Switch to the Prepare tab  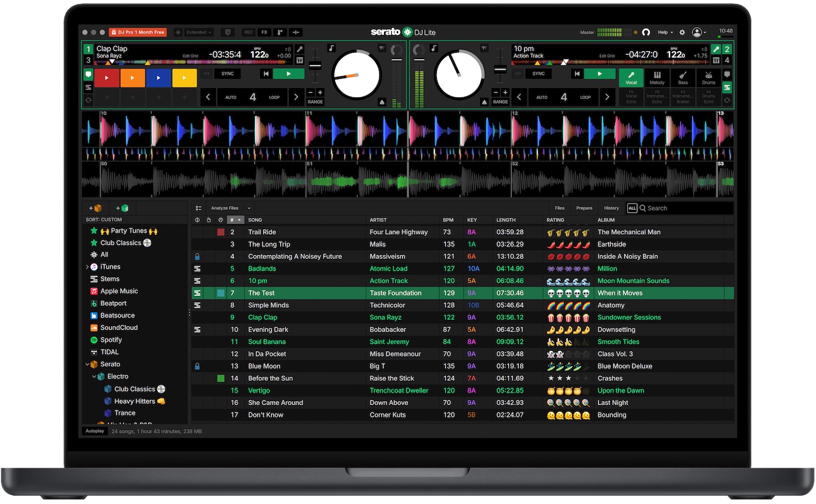click(x=584, y=208)
